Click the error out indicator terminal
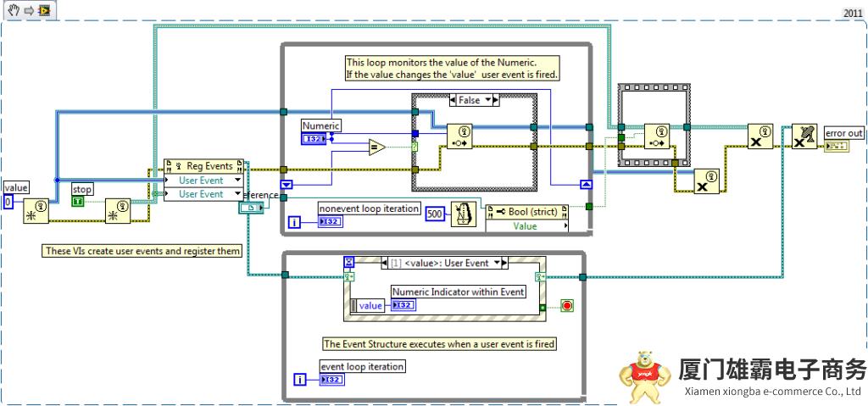 point(837,147)
